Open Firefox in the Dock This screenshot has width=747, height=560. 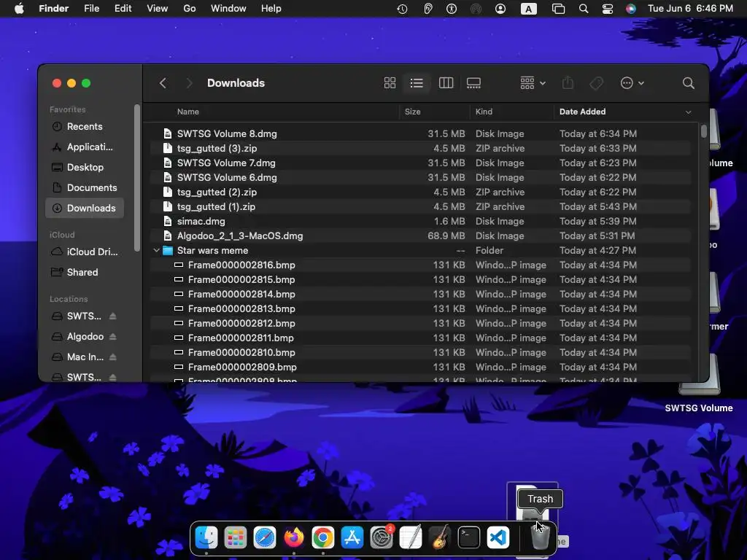294,538
